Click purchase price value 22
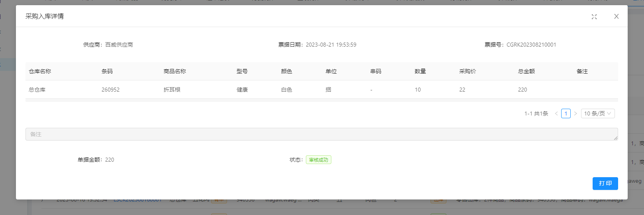 (462, 90)
